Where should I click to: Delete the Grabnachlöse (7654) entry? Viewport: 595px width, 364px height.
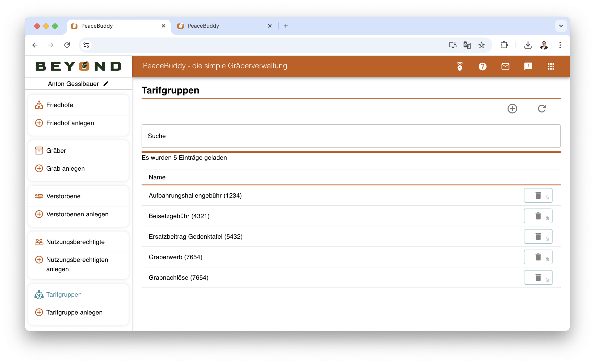click(538, 277)
